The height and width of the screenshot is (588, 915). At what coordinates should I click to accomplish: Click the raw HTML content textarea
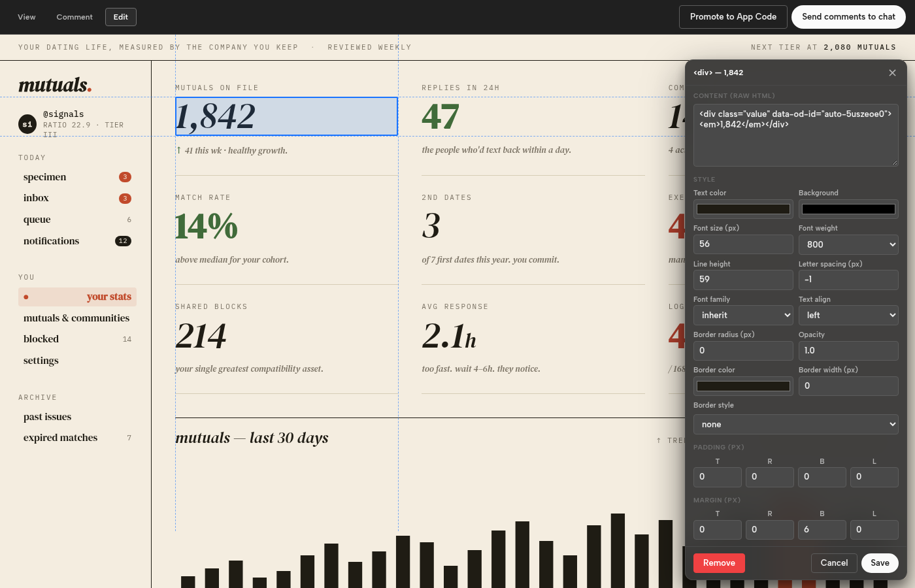796,135
